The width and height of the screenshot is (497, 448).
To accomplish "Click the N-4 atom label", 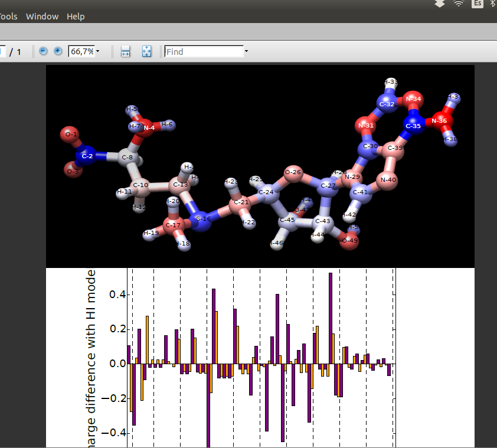I will pos(148,127).
